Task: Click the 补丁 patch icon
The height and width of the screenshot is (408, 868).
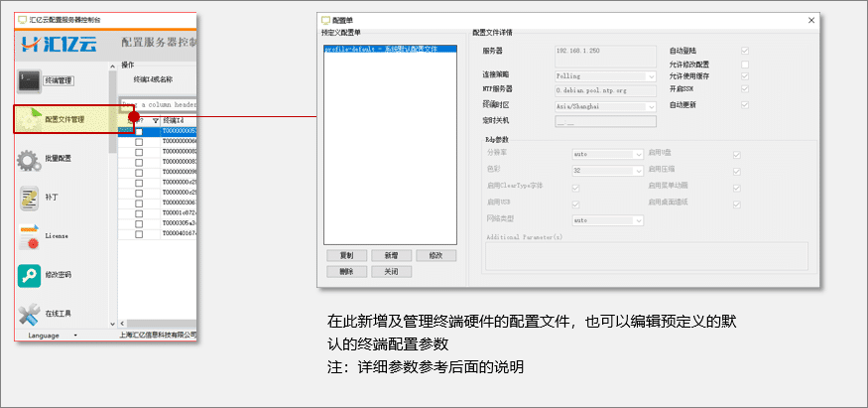Action: pos(30,199)
